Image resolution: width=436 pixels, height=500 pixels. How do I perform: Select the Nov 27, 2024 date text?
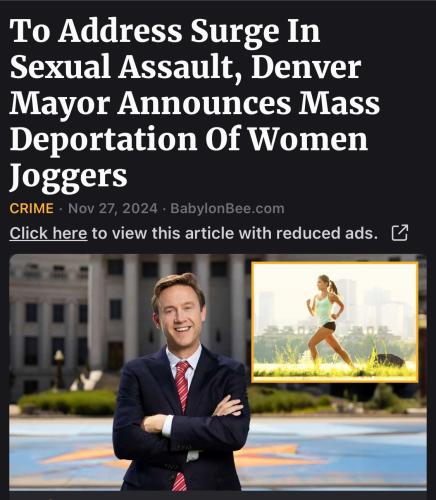[x=113, y=209]
